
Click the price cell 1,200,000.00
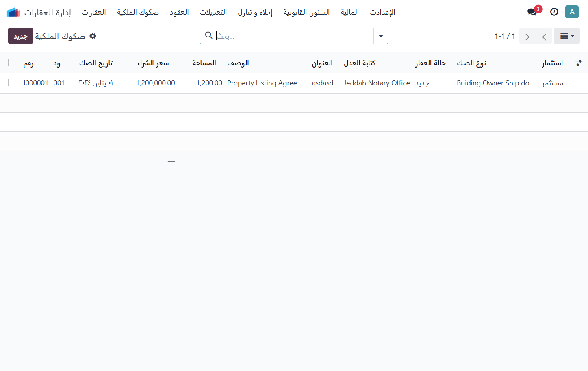(x=156, y=83)
